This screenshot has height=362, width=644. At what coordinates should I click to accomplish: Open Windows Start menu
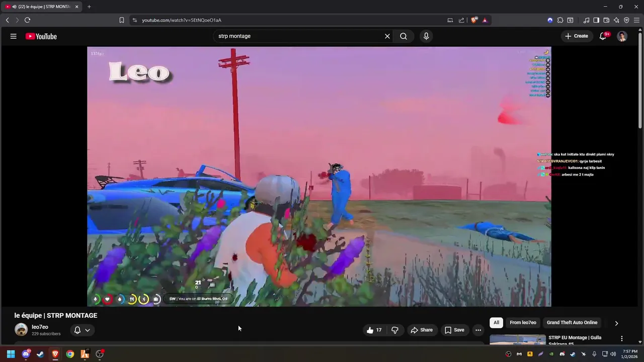[11, 354]
